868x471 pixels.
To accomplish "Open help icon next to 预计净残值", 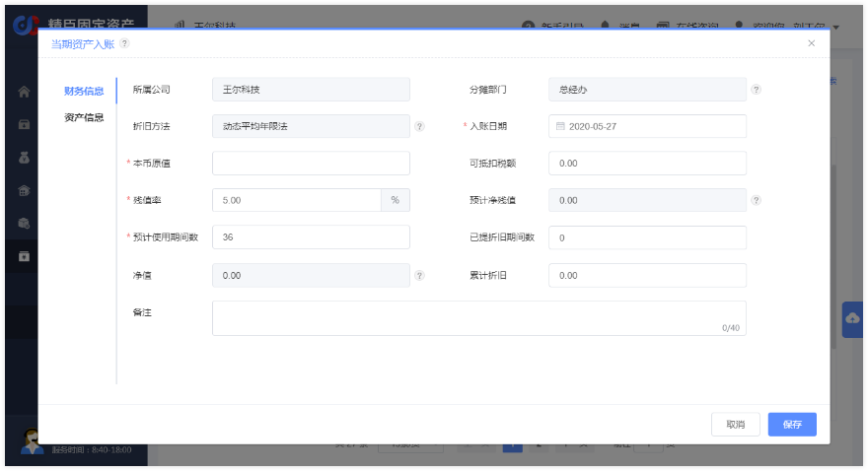I will tap(757, 200).
